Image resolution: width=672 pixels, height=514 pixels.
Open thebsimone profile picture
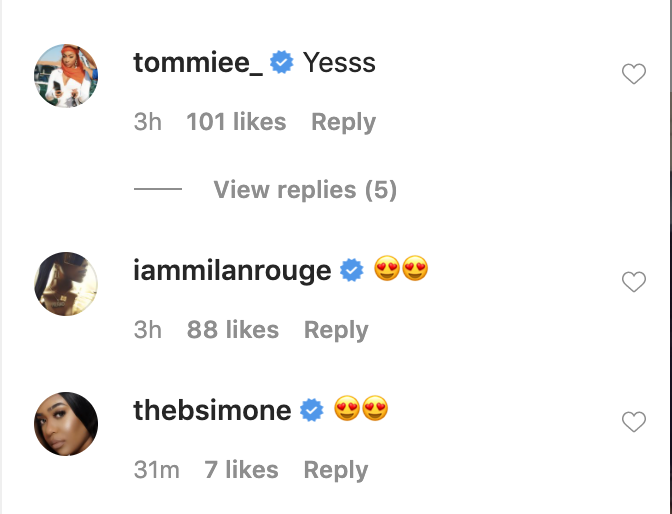pos(66,424)
